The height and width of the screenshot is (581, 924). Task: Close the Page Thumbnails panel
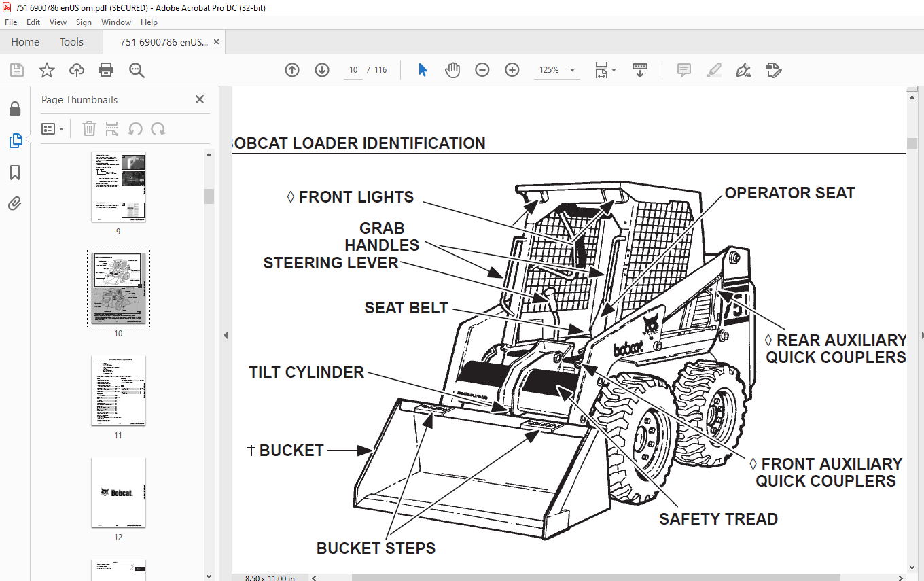coord(200,99)
